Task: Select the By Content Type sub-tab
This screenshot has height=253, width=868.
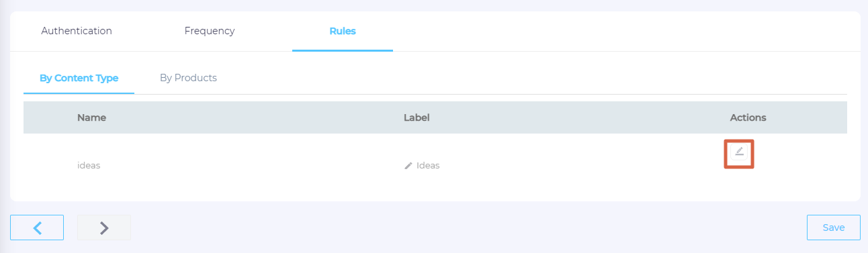Action: click(x=79, y=78)
